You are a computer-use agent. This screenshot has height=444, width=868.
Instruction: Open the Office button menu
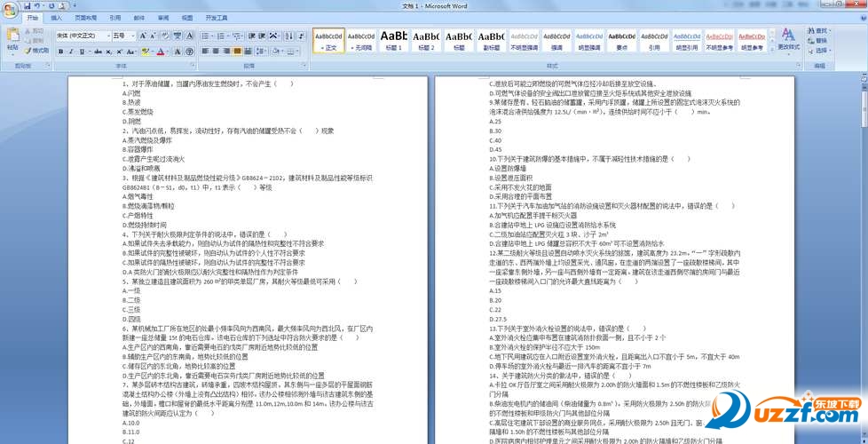tap(10, 10)
